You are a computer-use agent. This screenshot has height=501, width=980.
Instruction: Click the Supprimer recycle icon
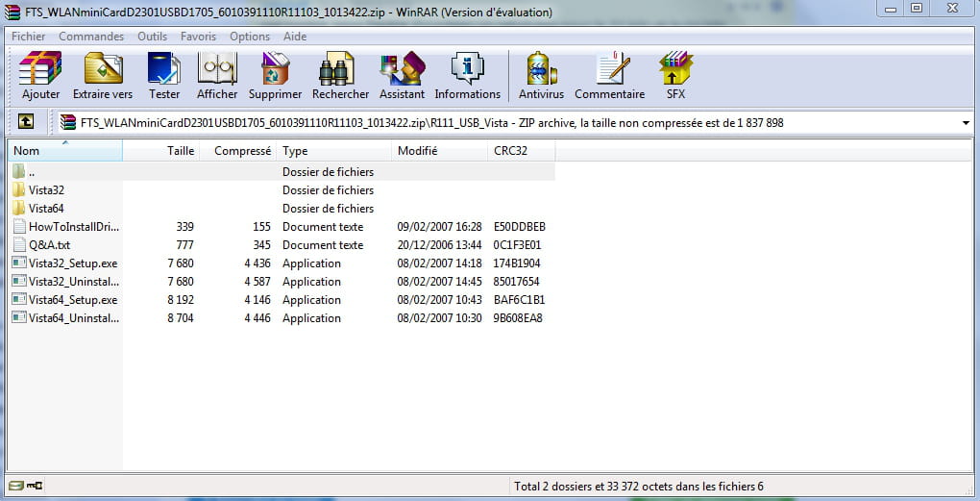pyautogui.click(x=275, y=76)
